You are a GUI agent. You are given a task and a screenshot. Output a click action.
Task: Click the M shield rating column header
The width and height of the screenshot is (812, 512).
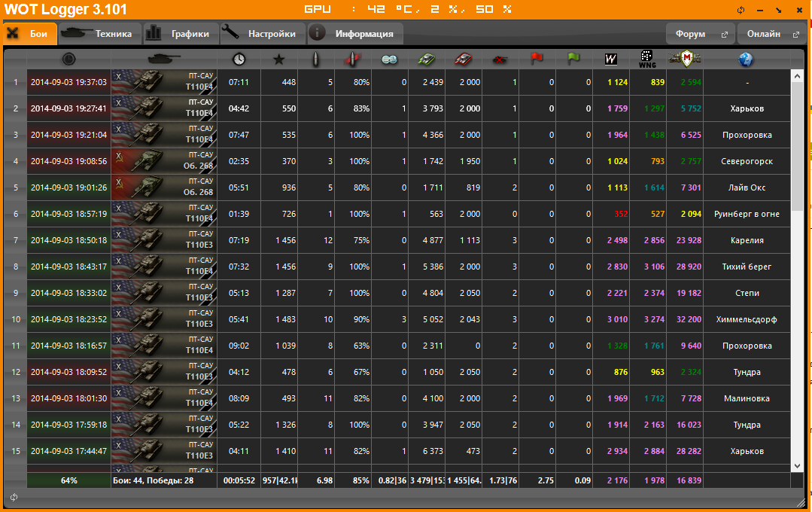(x=686, y=59)
